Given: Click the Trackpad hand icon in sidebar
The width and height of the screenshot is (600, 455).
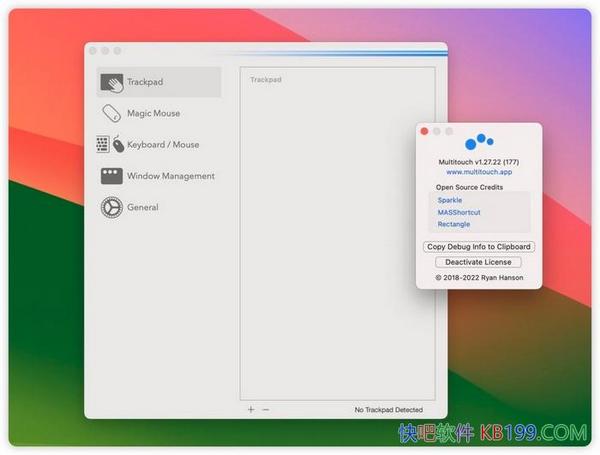Looking at the screenshot, I should click(x=111, y=82).
